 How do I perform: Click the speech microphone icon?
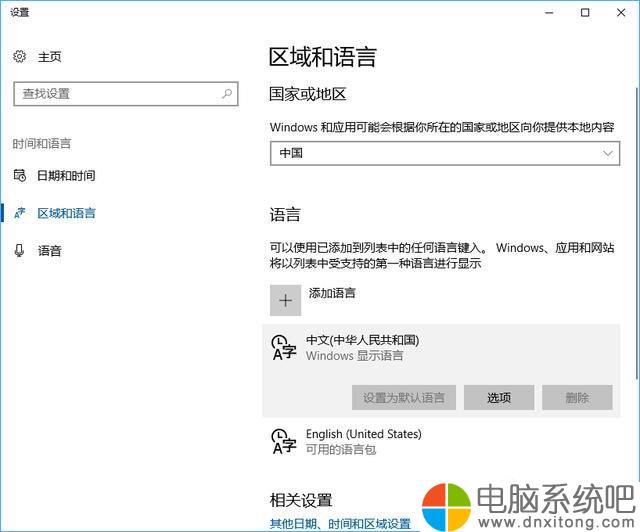tap(19, 250)
